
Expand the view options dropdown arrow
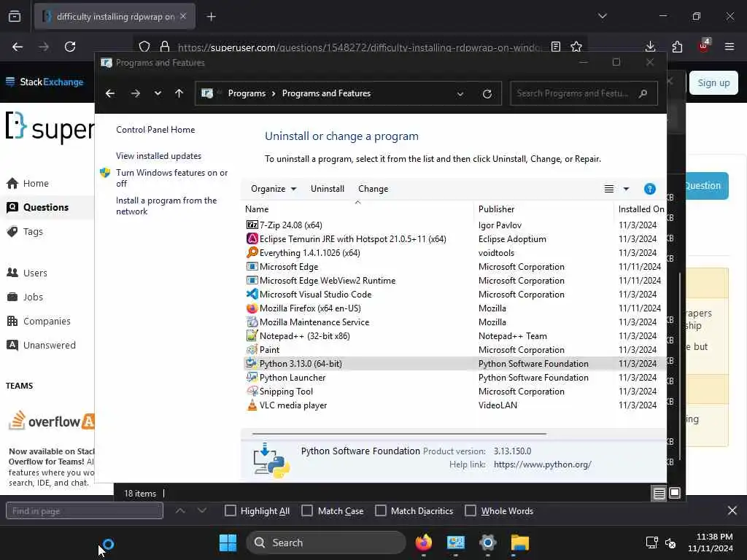[626, 189]
